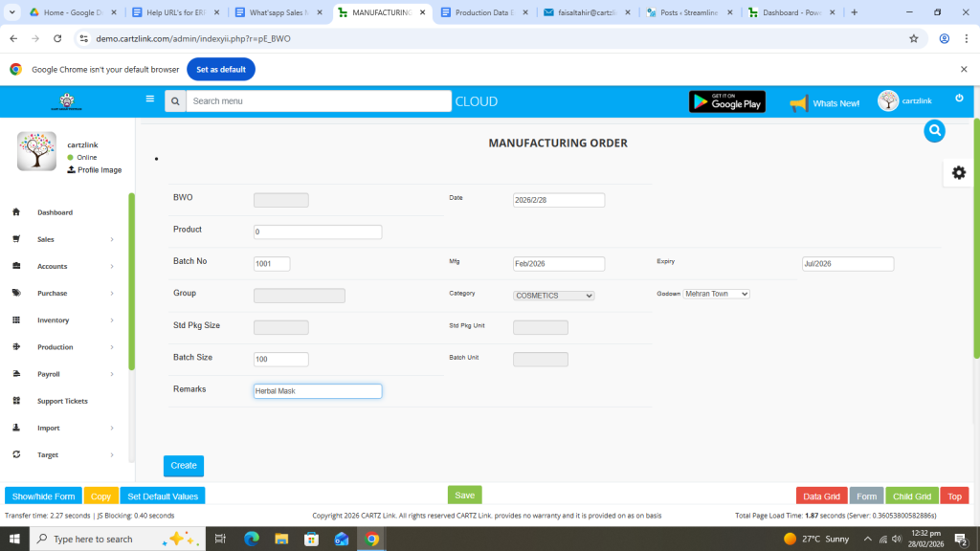This screenshot has height=551, width=980.
Task: Click the hamburger menu toggle icon
Action: click(149, 99)
